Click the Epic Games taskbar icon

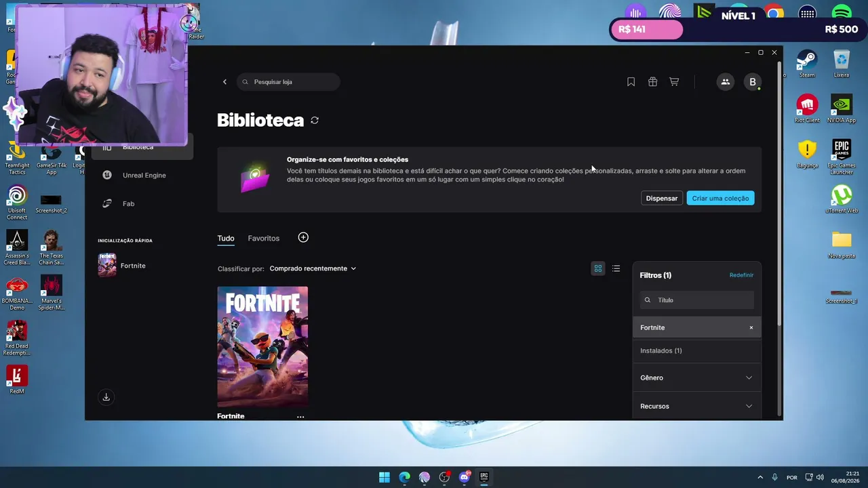(484, 477)
